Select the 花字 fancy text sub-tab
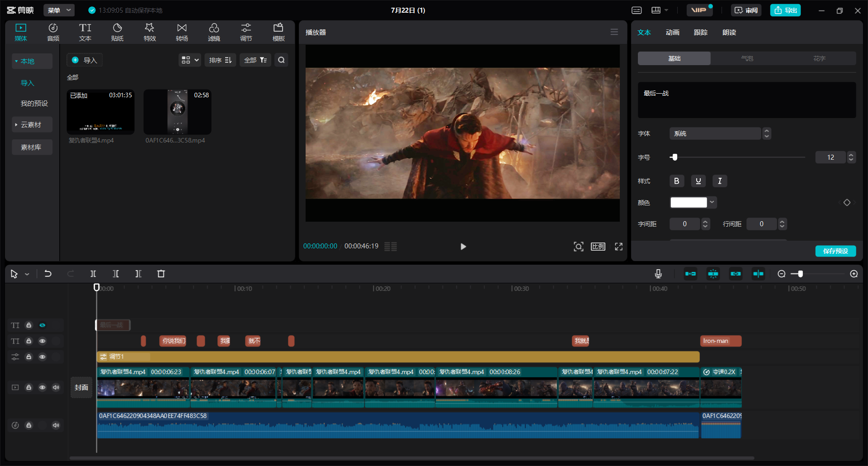The width and height of the screenshot is (868, 466). tap(820, 58)
